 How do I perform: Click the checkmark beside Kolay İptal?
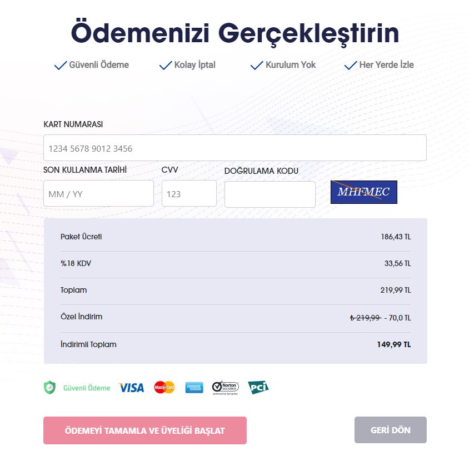(166, 66)
